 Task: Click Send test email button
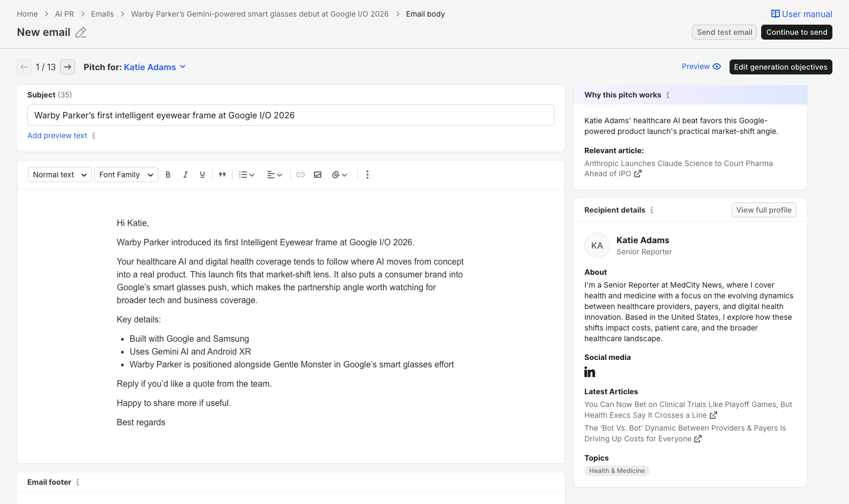(724, 32)
